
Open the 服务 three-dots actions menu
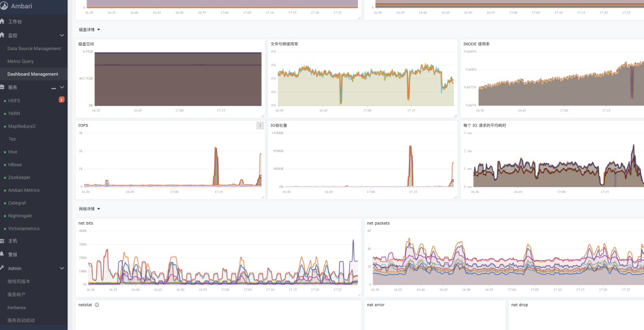(54, 88)
